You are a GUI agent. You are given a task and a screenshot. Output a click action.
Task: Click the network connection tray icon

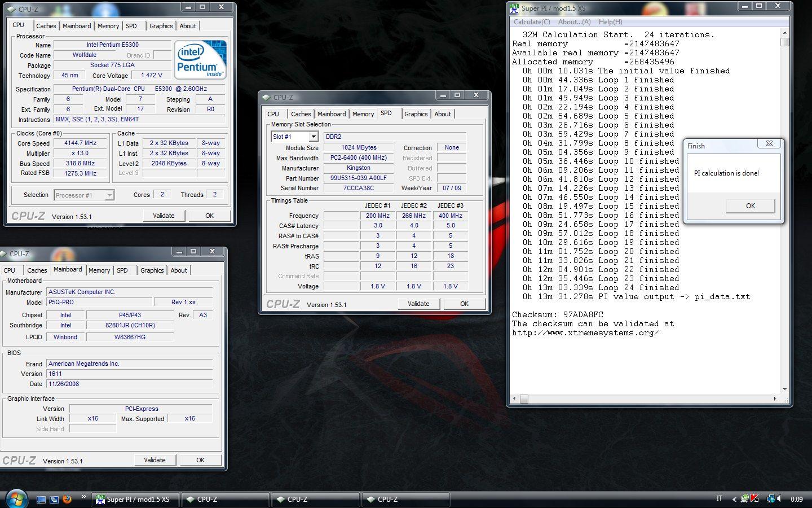(x=770, y=499)
